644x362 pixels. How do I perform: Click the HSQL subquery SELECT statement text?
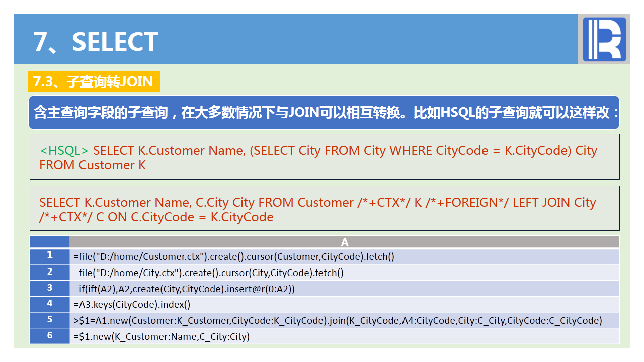tap(318, 158)
